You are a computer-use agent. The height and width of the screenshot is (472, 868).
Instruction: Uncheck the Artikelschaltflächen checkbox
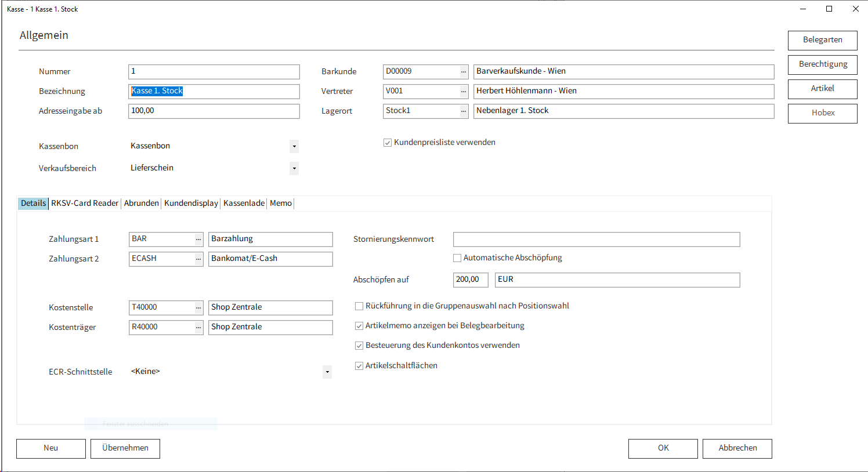[359, 366]
